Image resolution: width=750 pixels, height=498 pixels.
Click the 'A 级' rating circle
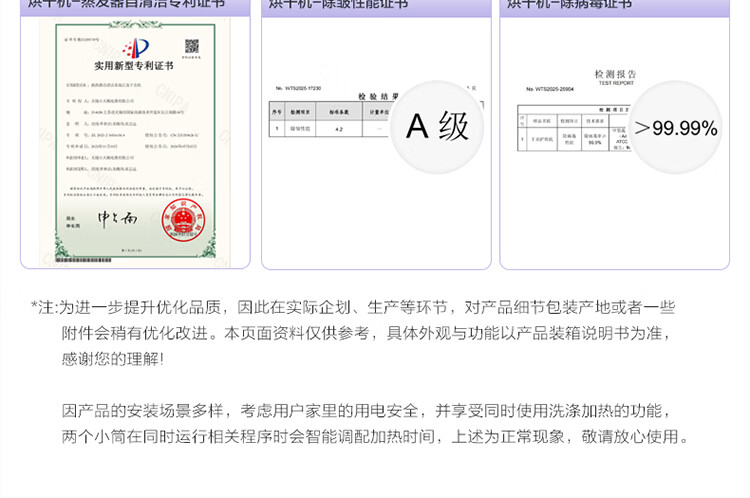437,127
